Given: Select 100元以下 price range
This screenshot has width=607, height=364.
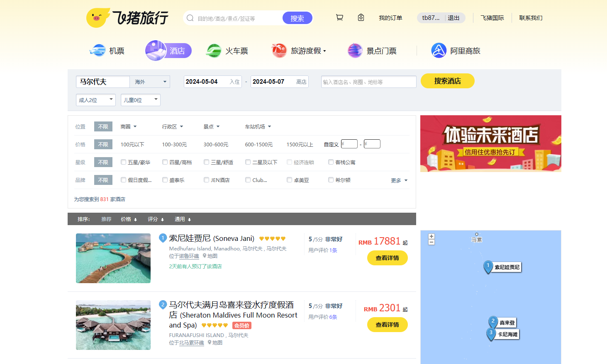Looking at the screenshot, I should (132, 145).
